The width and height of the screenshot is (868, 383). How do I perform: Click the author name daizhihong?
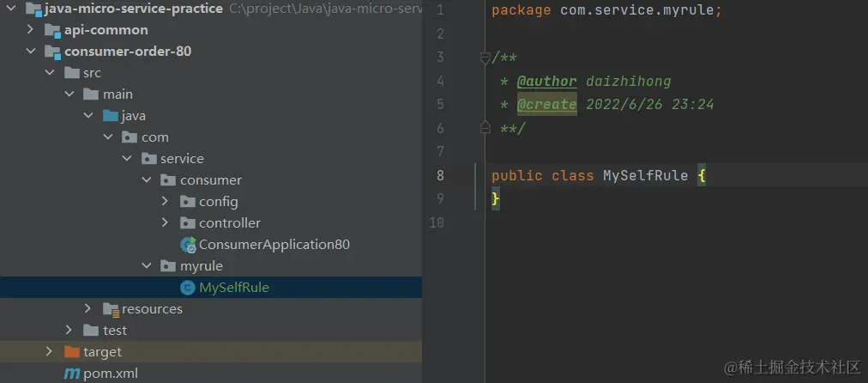(629, 81)
